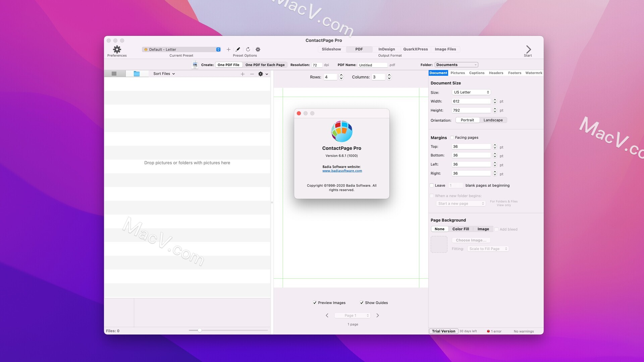Open the Captions settings tab

[477, 73]
